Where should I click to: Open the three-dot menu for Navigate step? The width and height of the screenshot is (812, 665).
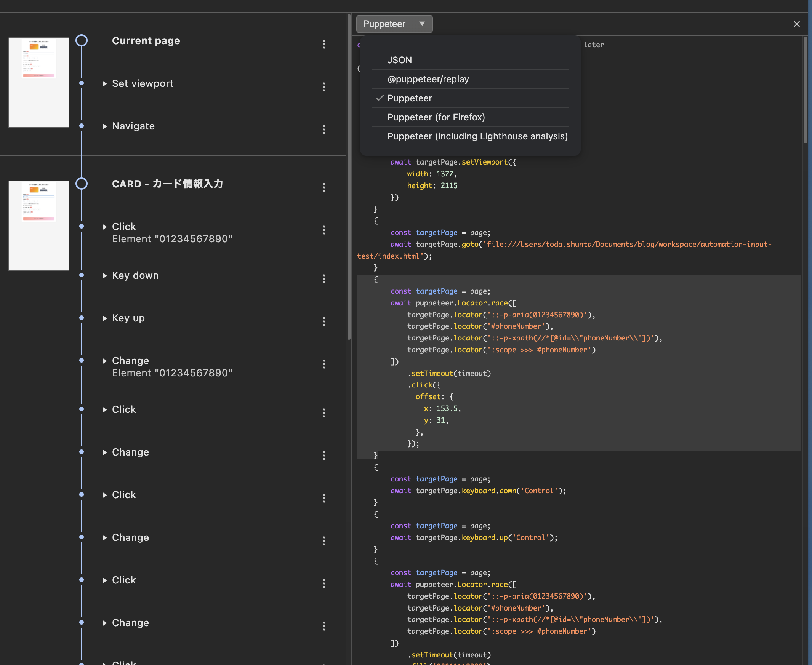tap(324, 129)
